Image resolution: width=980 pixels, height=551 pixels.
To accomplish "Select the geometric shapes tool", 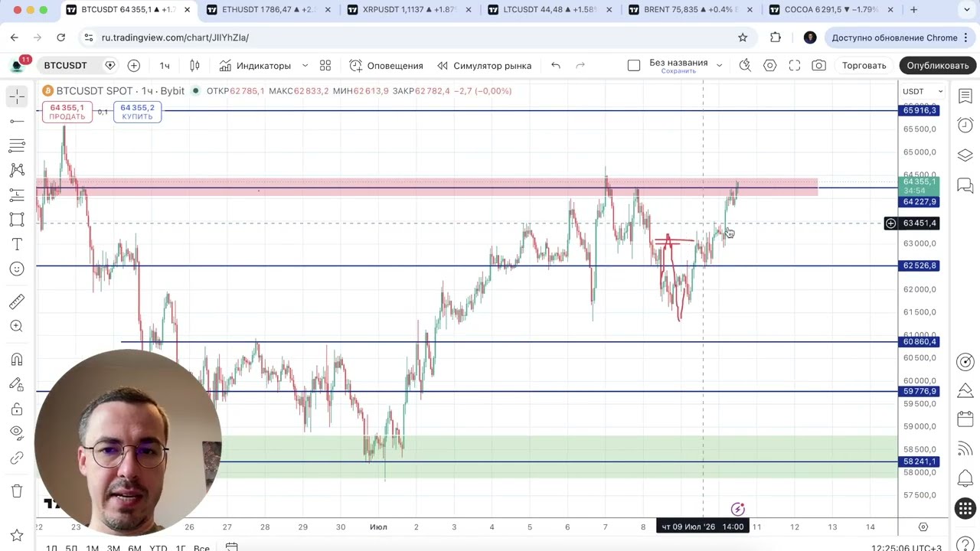I will coord(17,220).
